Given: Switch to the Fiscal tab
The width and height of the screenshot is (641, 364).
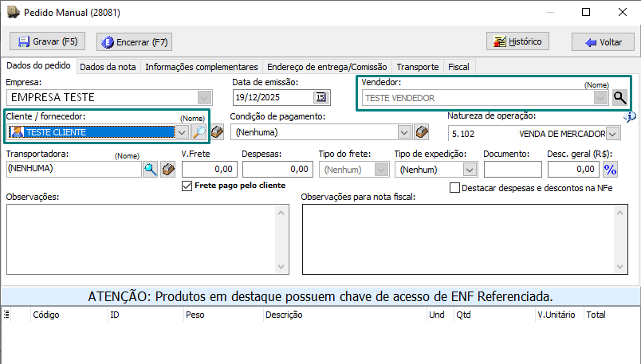Looking at the screenshot, I should (x=458, y=67).
